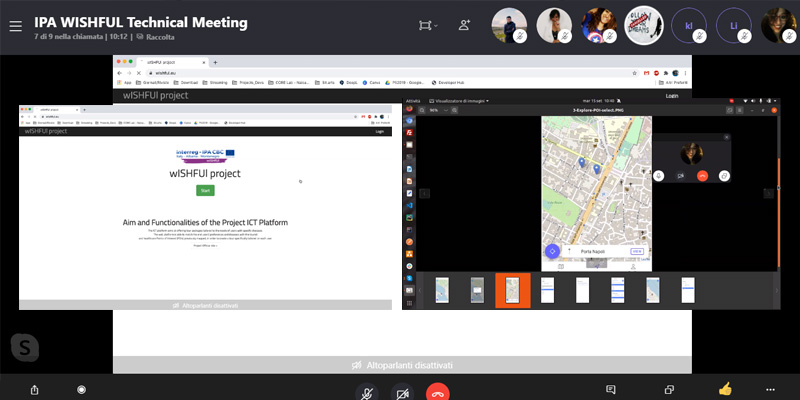Open Skype share options icon bottom-left

34,390
